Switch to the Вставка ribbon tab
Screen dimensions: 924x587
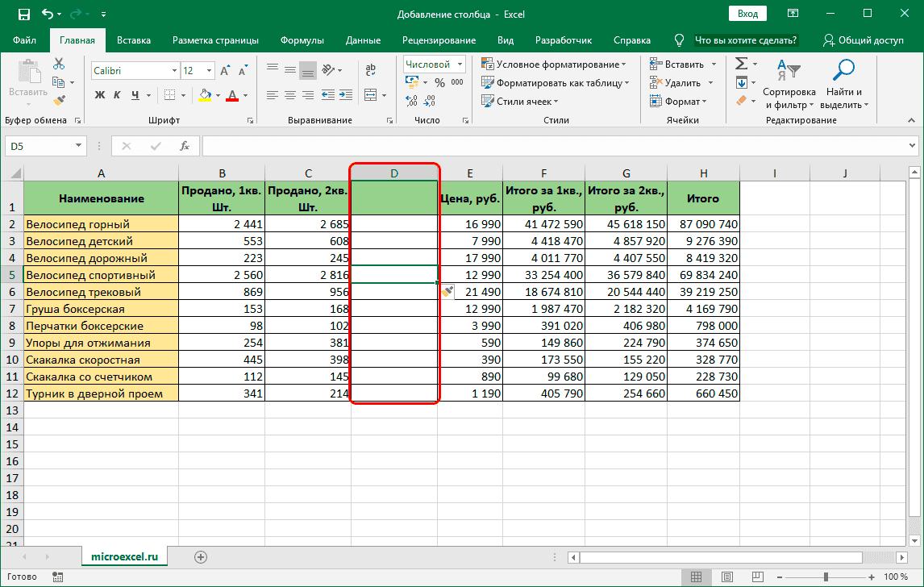point(133,39)
